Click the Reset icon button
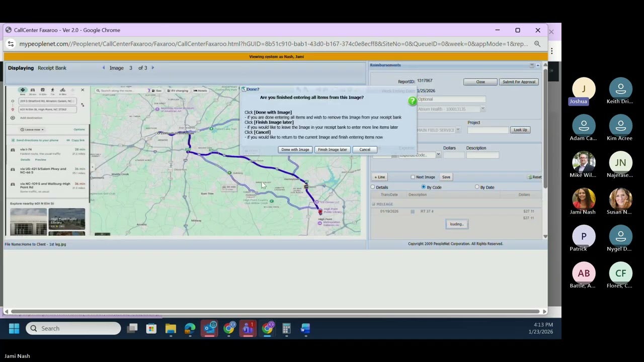The height and width of the screenshot is (362, 644). click(534, 177)
